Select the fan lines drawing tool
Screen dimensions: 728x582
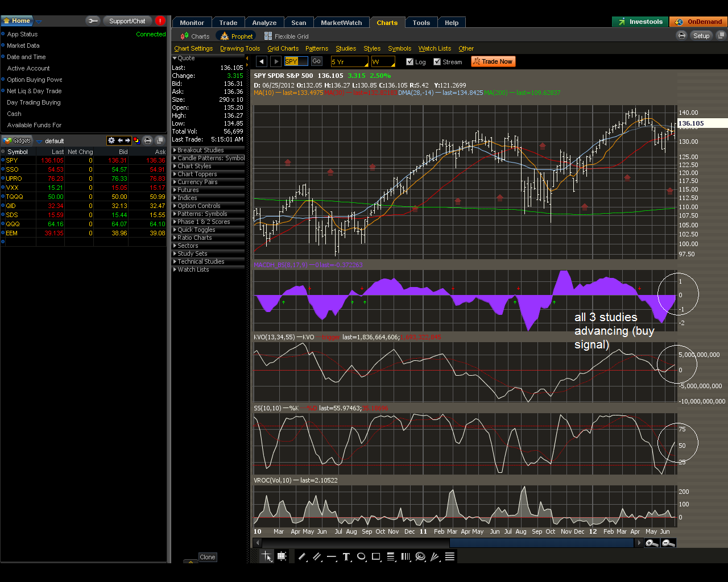(435, 556)
